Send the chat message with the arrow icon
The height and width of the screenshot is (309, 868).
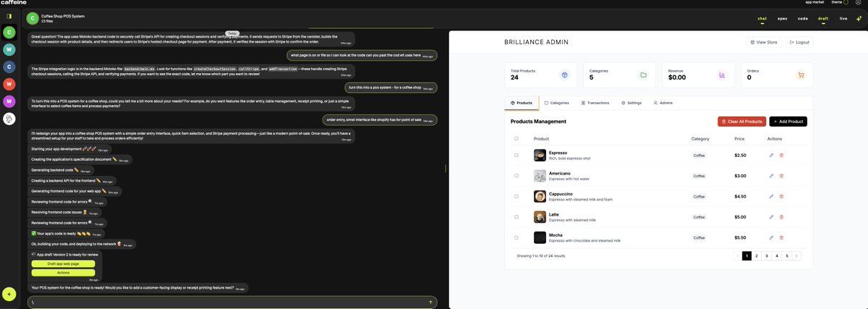(x=430, y=302)
